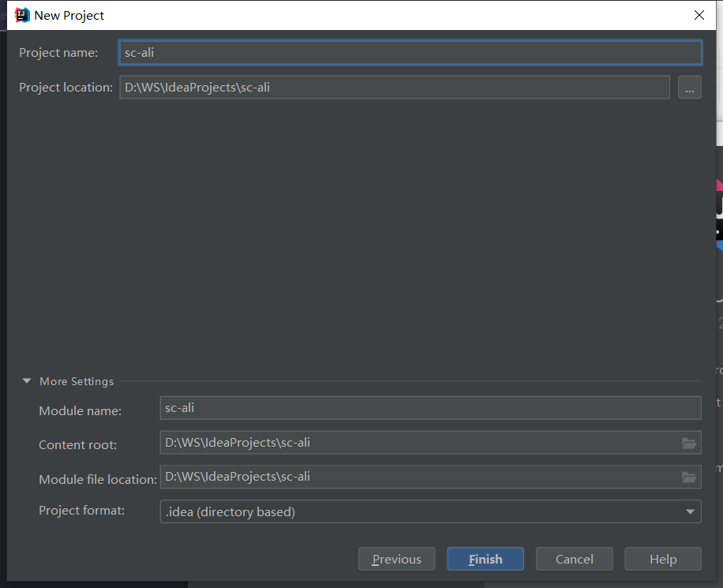Click into the Project location field
The image size is (723, 588).
coord(394,88)
